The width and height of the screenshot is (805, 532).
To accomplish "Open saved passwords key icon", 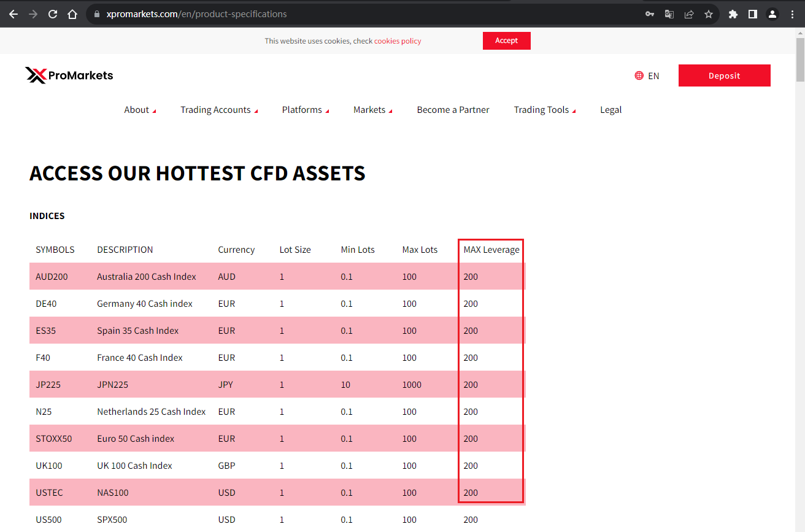I will point(650,14).
